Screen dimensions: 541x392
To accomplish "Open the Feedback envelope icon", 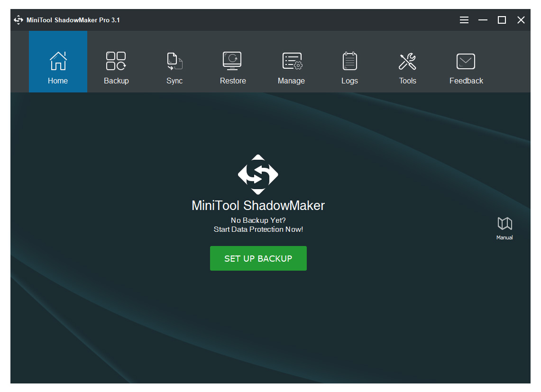I will click(466, 62).
